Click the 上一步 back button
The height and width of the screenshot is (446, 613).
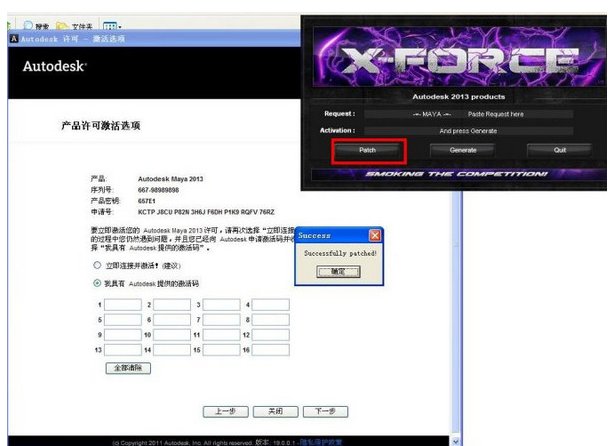point(226,411)
